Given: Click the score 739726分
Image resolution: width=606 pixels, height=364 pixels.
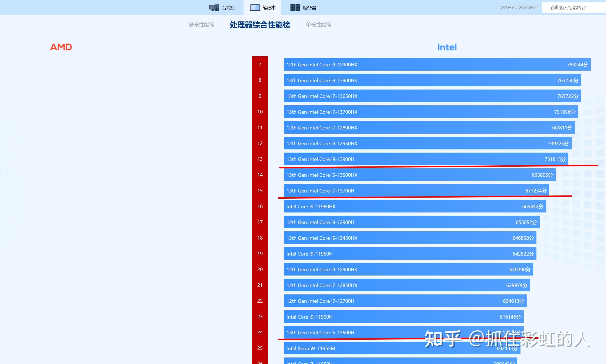Looking at the screenshot, I should [558, 144].
